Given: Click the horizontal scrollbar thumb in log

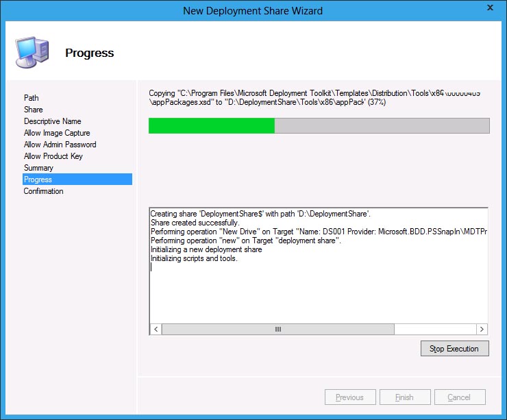Looking at the screenshot, I should point(278,330).
